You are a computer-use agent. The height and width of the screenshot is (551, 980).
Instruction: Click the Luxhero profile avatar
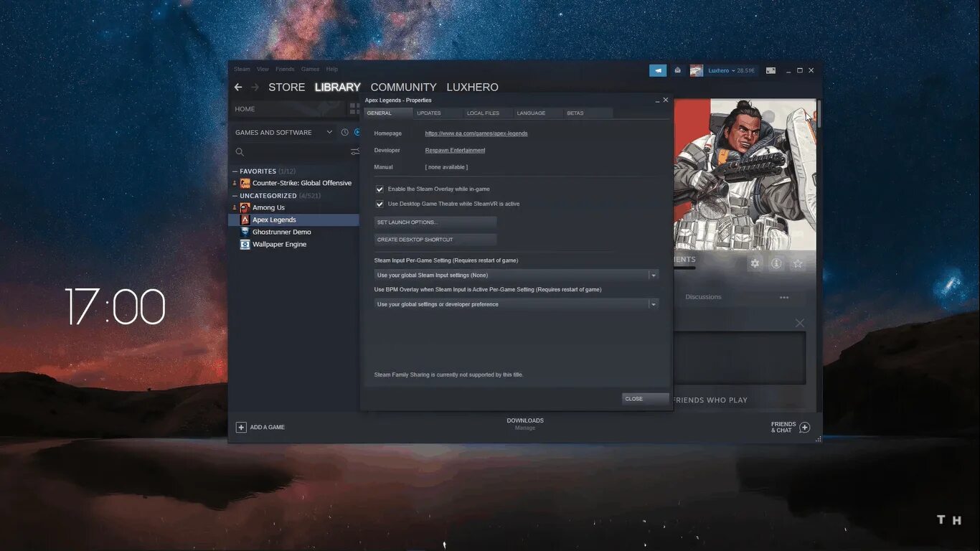tap(697, 70)
